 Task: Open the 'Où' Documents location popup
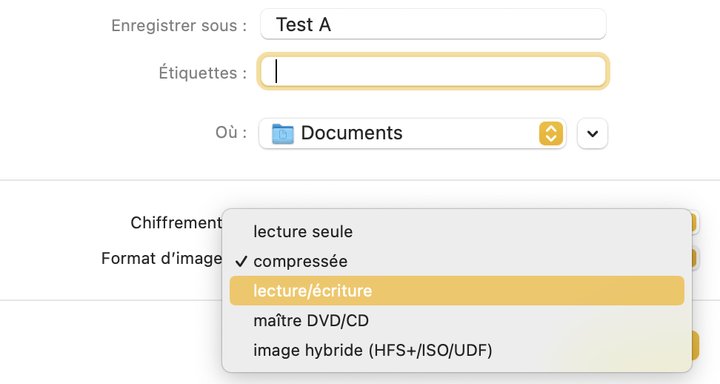coord(412,133)
